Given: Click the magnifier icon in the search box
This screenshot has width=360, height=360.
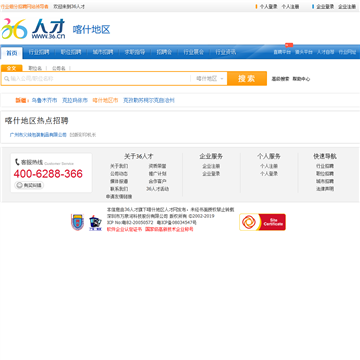Looking at the screenshot, I should 6,79.
